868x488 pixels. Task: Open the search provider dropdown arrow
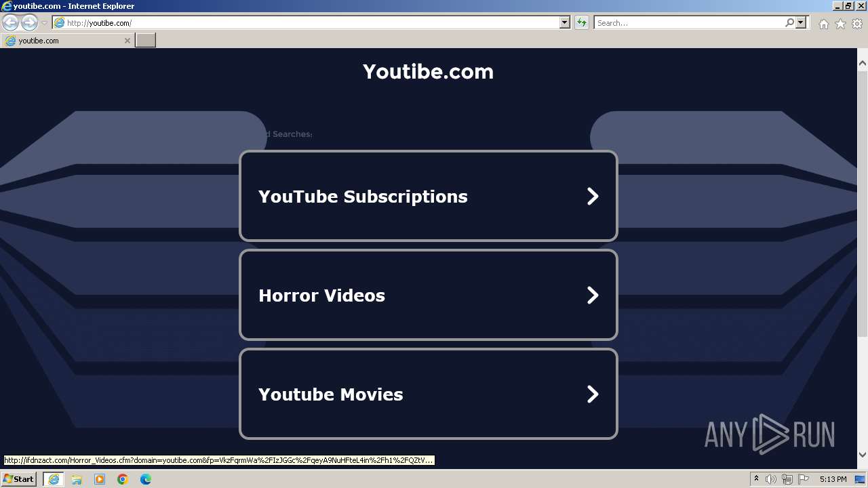(801, 23)
